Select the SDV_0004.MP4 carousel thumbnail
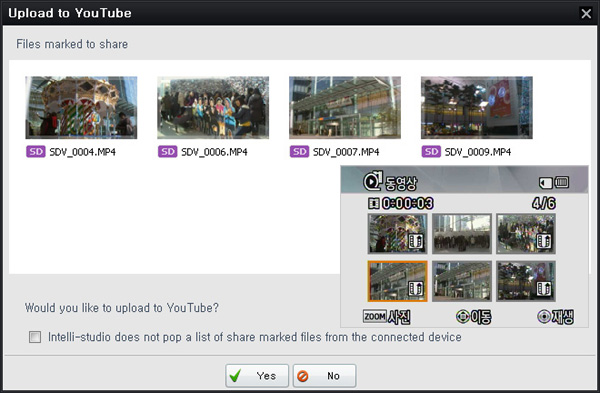600x393 pixels. (81, 108)
